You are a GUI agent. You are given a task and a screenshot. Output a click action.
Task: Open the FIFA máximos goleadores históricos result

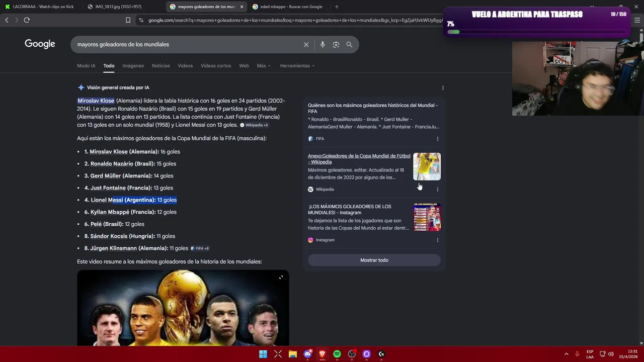pyautogui.click(x=373, y=108)
